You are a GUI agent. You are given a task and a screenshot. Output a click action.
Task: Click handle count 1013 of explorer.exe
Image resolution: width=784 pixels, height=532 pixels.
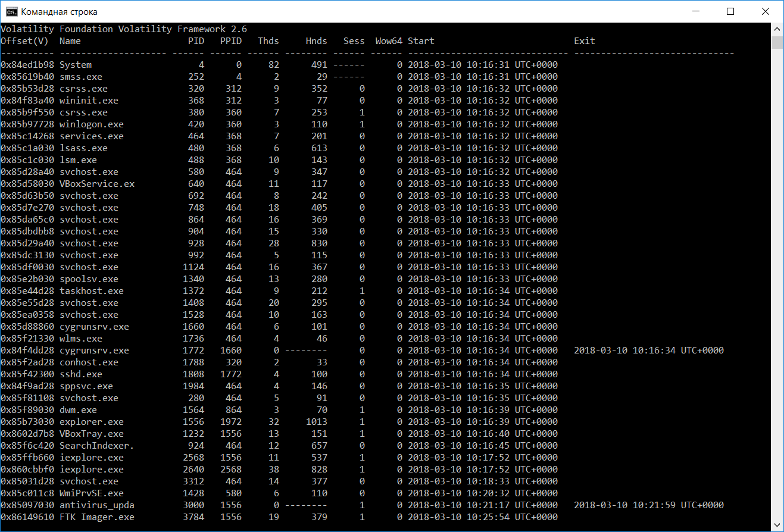[317, 422]
